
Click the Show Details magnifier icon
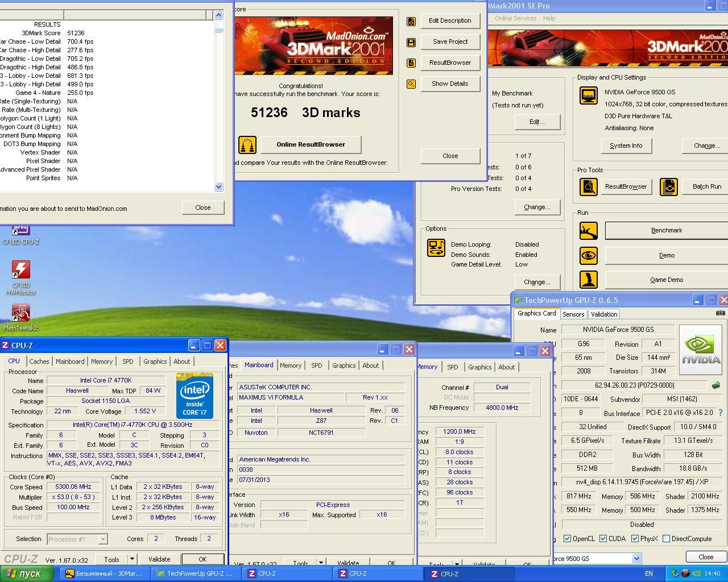click(411, 84)
